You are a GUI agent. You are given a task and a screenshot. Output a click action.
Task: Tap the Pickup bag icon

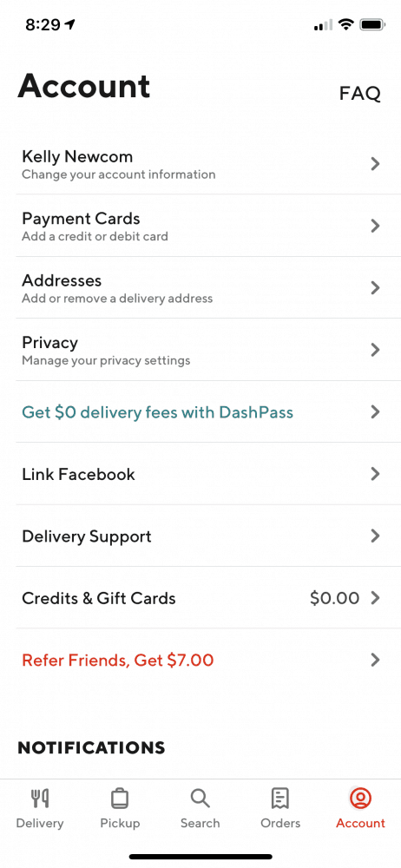[x=120, y=799]
